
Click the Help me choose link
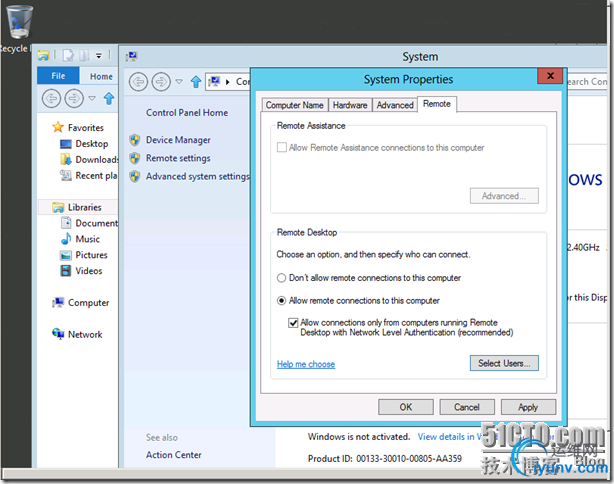[306, 364]
